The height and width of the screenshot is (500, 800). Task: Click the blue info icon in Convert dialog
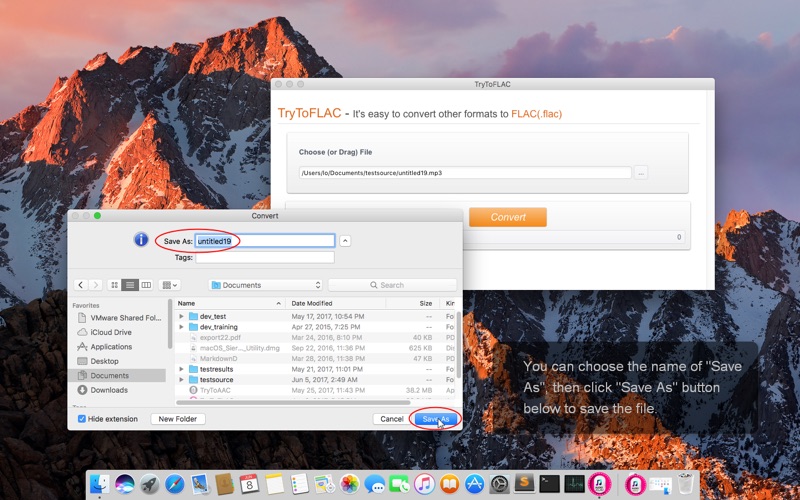point(141,239)
